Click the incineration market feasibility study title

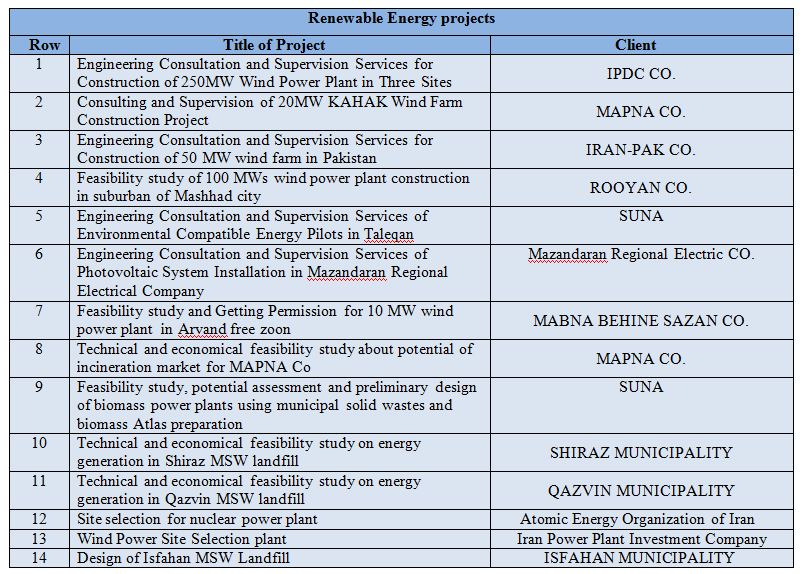click(x=275, y=358)
